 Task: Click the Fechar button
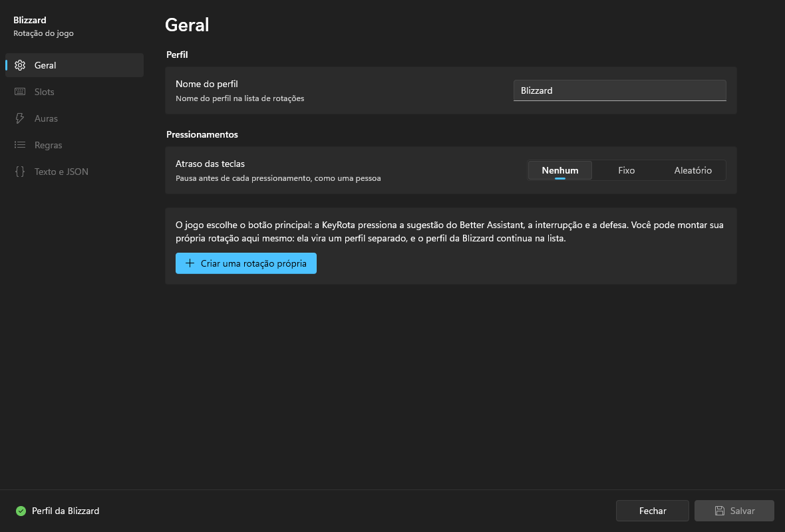[653, 511]
